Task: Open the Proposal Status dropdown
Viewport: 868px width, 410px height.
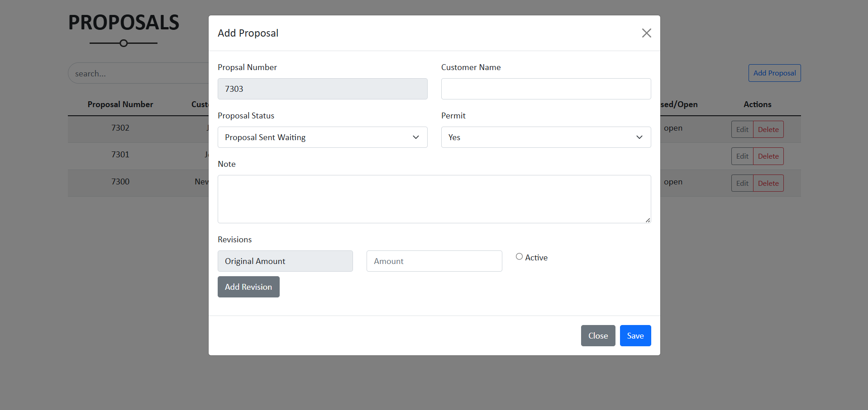Action: (x=322, y=137)
